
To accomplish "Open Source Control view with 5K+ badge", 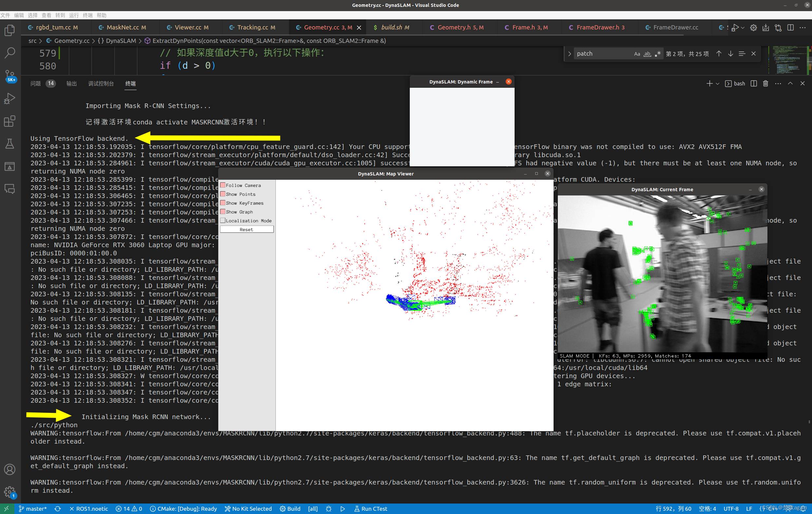I will pos(10,76).
